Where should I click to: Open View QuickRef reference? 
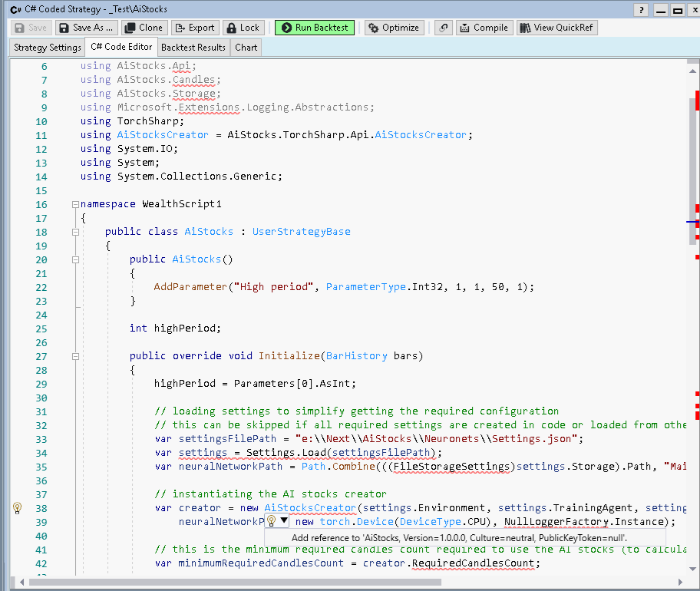click(x=557, y=28)
